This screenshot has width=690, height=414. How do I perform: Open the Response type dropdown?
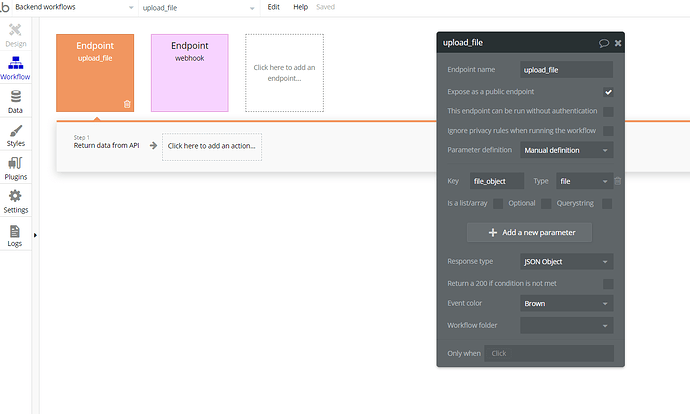(566, 261)
